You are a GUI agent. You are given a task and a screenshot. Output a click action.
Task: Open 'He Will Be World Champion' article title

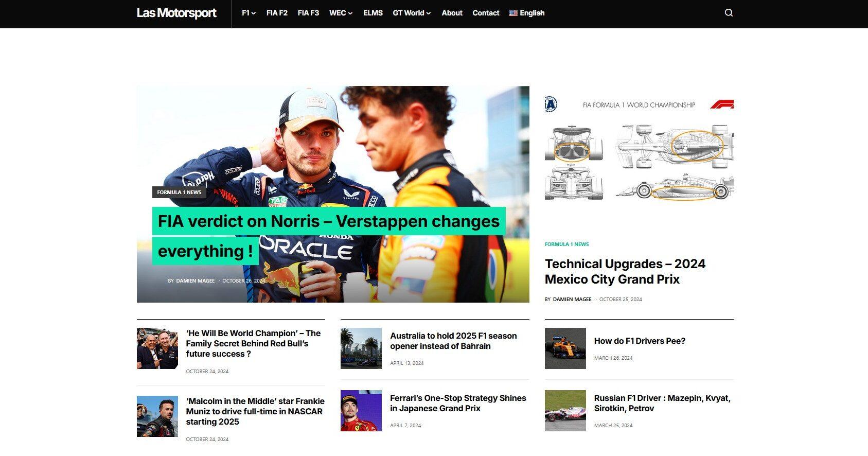click(253, 344)
